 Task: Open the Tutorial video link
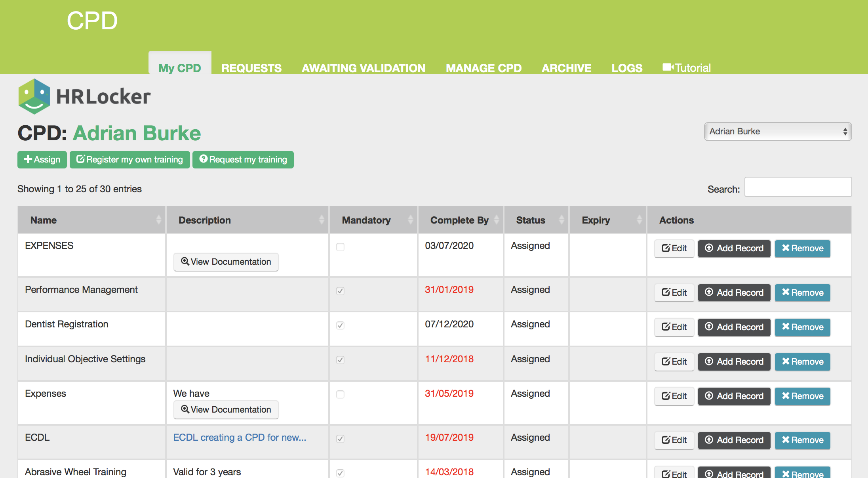click(x=687, y=68)
